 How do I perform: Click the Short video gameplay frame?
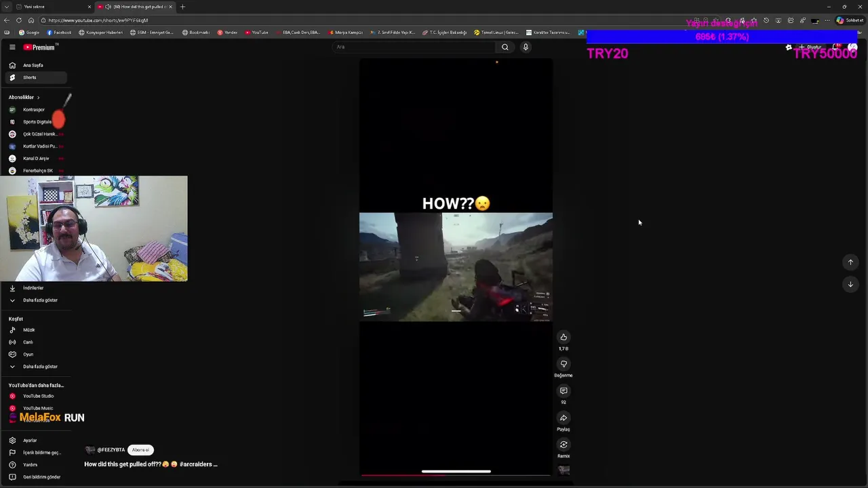coord(456,266)
